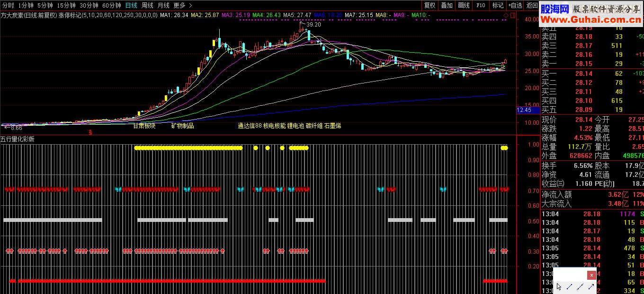Click the red S marker below chart
Screen dimensions: 644x294
[90, 131]
